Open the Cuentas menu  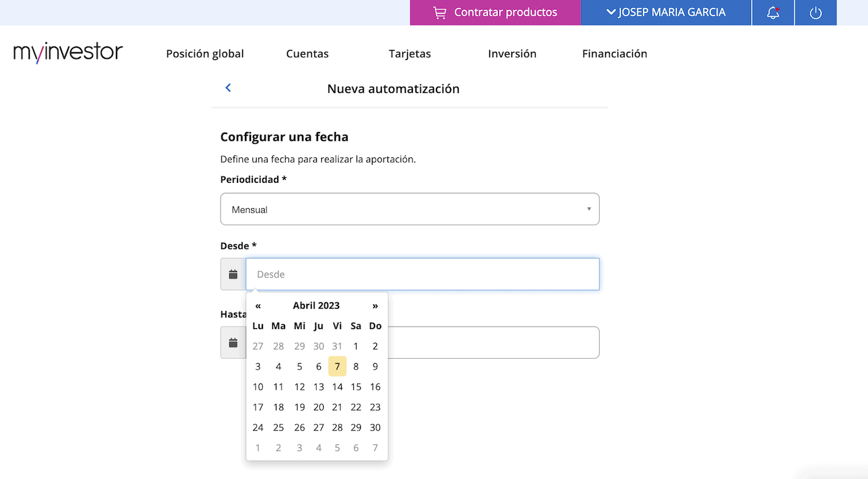[x=307, y=54]
